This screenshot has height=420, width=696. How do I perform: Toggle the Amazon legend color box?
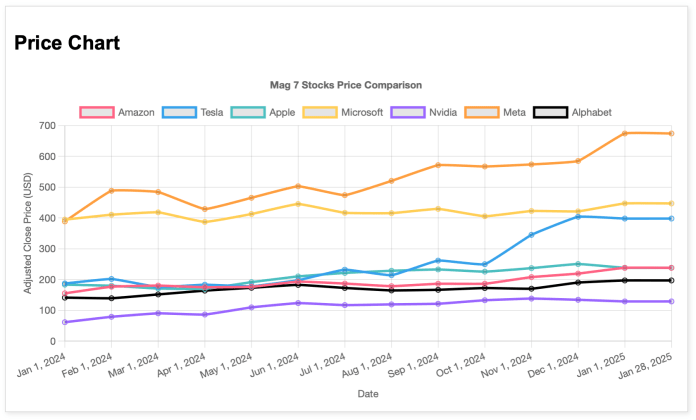(x=97, y=112)
